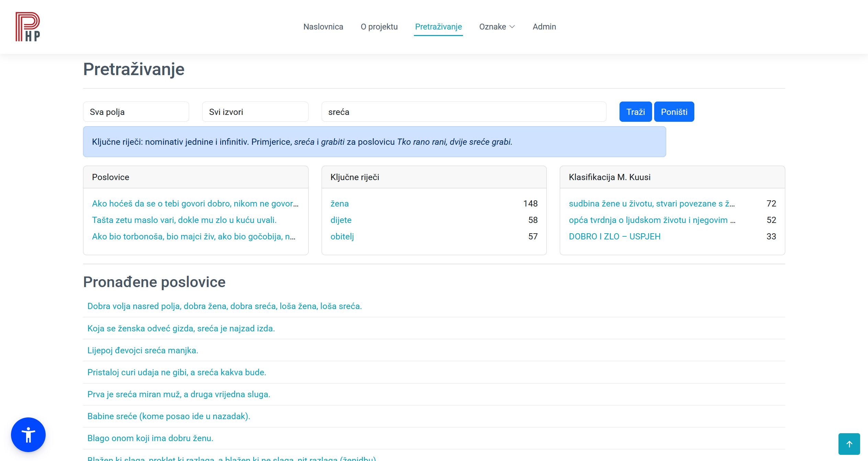Expand the Oznake menu chevron

512,27
